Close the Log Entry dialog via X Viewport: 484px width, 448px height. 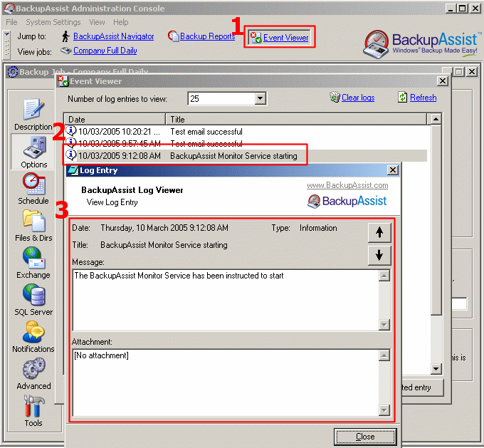[393, 170]
